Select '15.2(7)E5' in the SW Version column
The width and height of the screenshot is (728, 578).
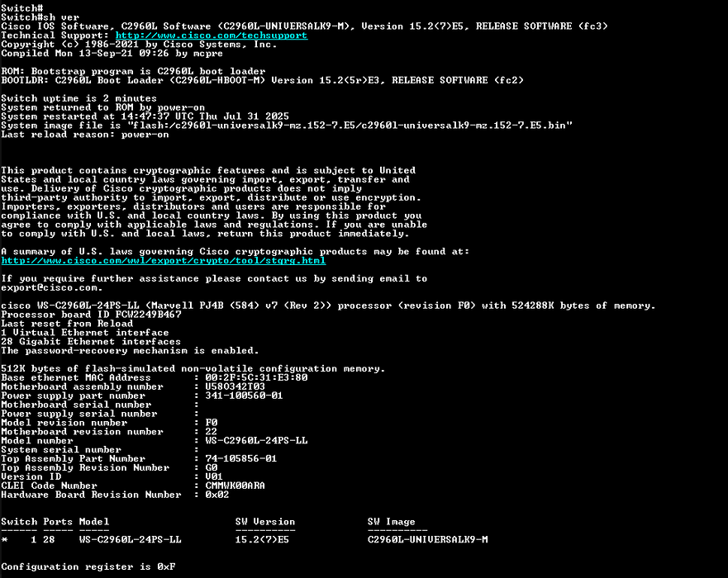(x=262, y=540)
